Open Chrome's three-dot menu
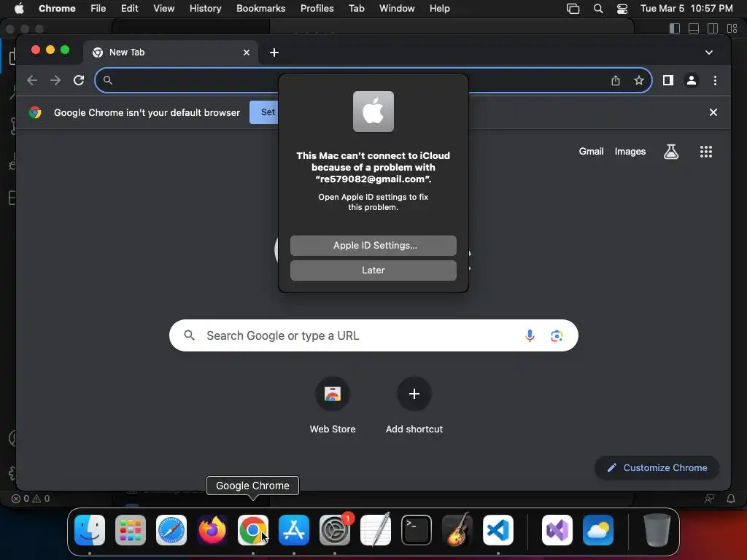 [x=715, y=80]
